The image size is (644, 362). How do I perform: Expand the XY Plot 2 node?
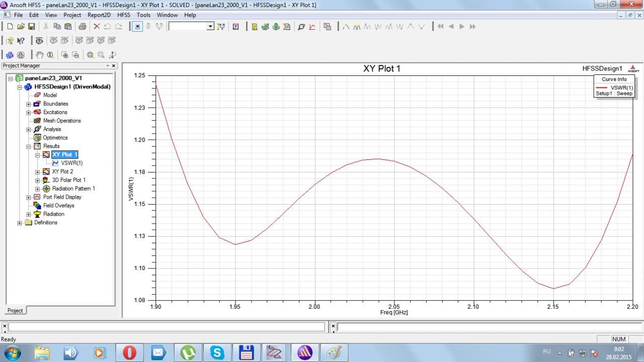pos(38,172)
